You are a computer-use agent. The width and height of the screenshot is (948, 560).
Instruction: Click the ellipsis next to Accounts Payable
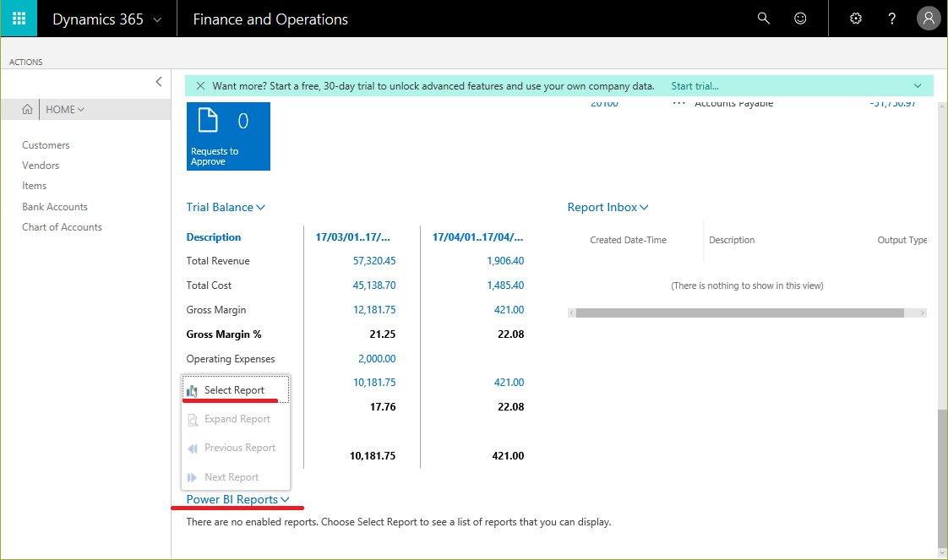(x=679, y=103)
